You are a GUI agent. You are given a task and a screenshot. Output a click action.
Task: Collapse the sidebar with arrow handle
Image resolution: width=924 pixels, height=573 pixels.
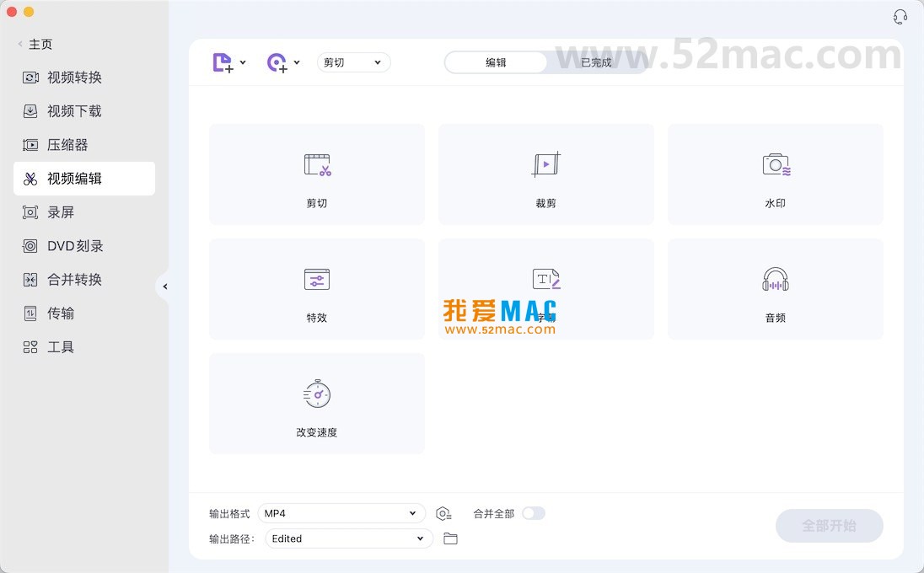tap(165, 286)
